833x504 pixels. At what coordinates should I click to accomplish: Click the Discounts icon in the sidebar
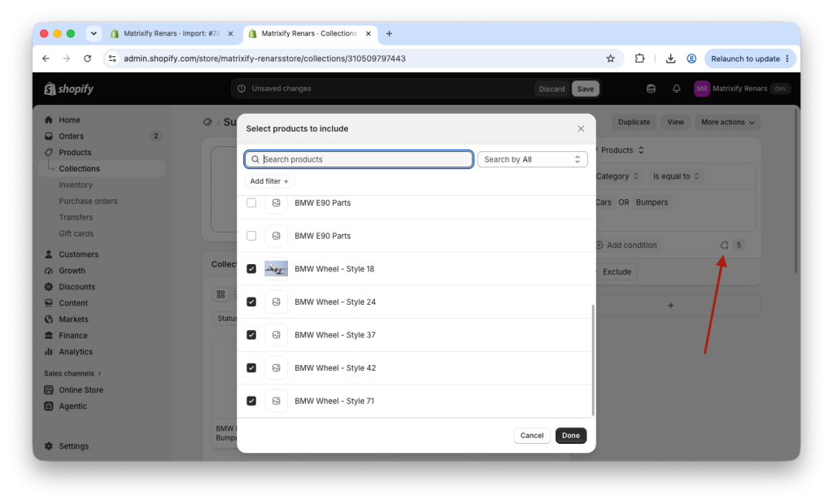(x=49, y=287)
